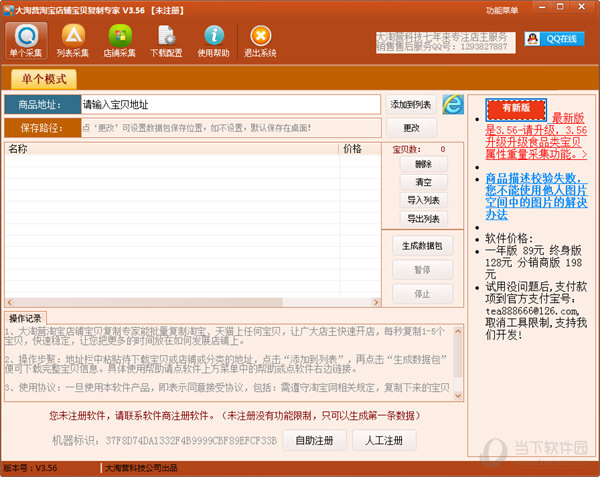Click the 导出列表 button
The height and width of the screenshot is (477, 600).
click(424, 219)
